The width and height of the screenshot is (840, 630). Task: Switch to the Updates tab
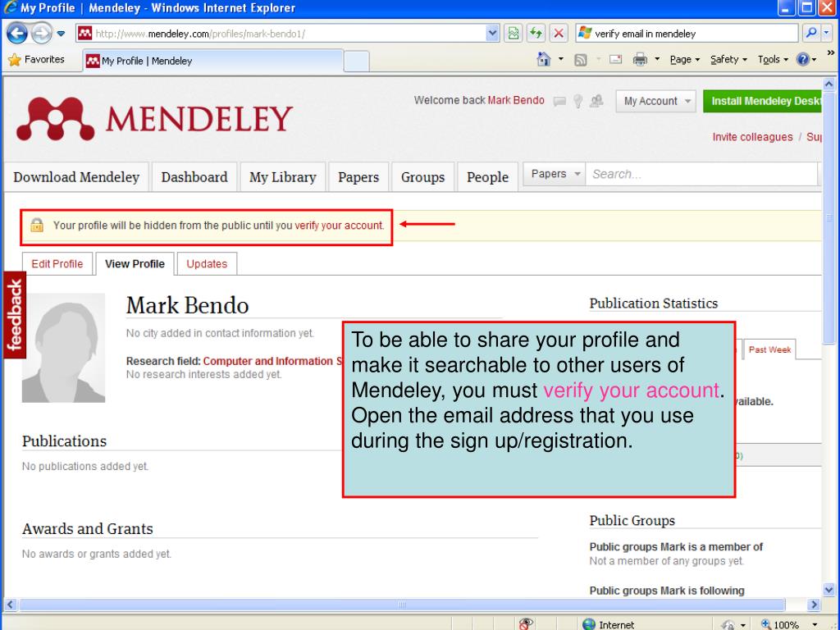click(x=207, y=263)
